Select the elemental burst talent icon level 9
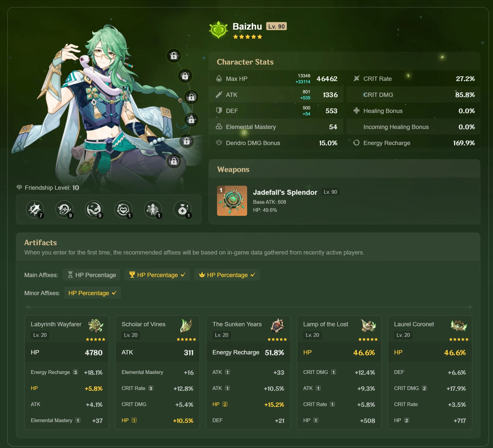The height and width of the screenshot is (448, 493). pos(94,209)
